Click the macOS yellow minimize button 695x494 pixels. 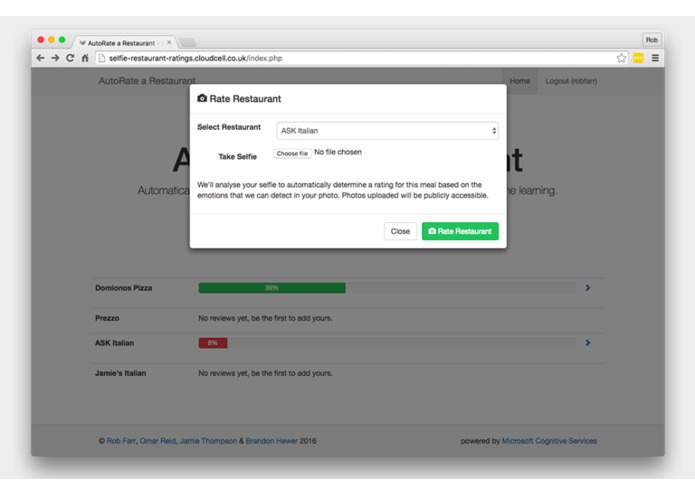[51, 40]
